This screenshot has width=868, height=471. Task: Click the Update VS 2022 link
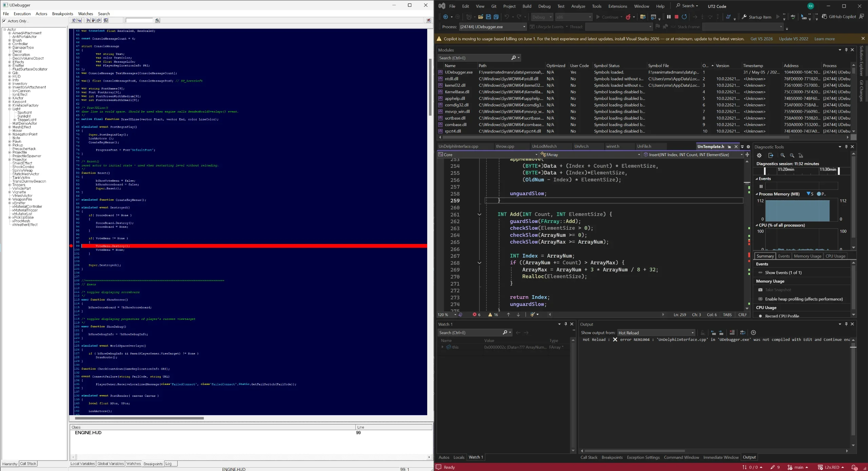click(x=793, y=39)
